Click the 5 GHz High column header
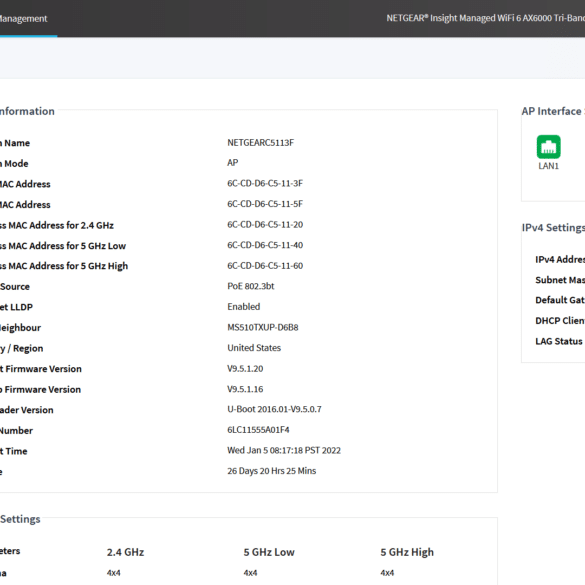585x585 pixels. pos(407,552)
